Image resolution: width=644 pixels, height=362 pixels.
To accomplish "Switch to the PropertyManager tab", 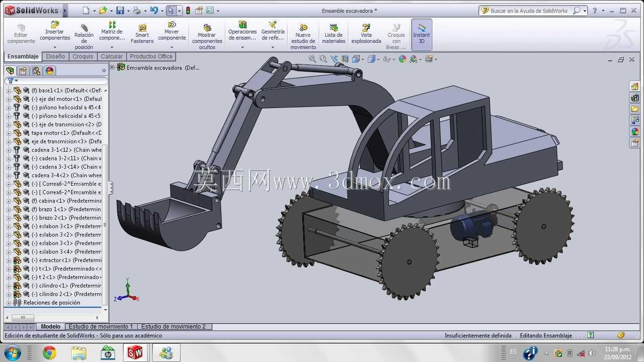I will pyautogui.click(x=23, y=71).
